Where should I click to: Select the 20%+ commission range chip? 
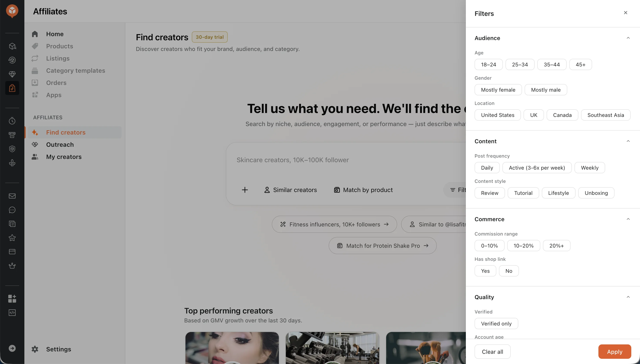(557, 246)
